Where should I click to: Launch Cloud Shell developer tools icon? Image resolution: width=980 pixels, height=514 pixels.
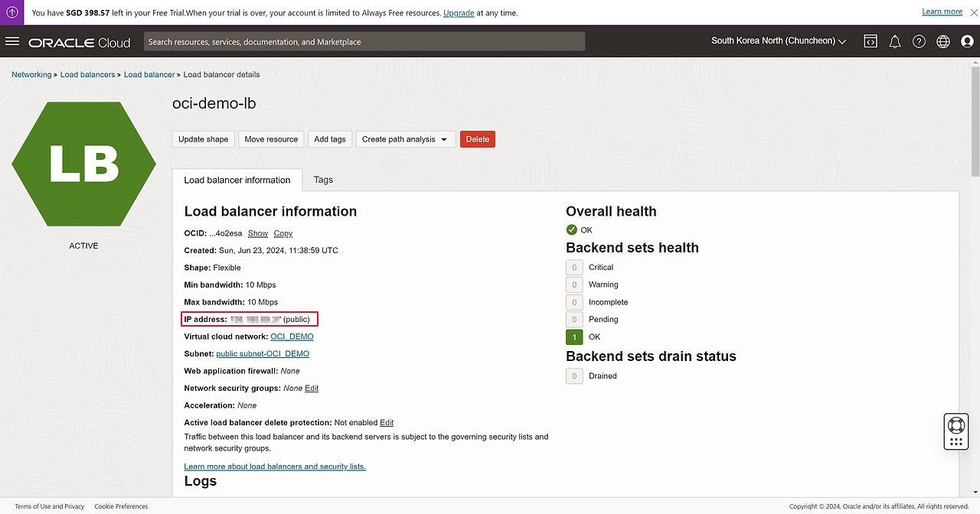point(871,41)
